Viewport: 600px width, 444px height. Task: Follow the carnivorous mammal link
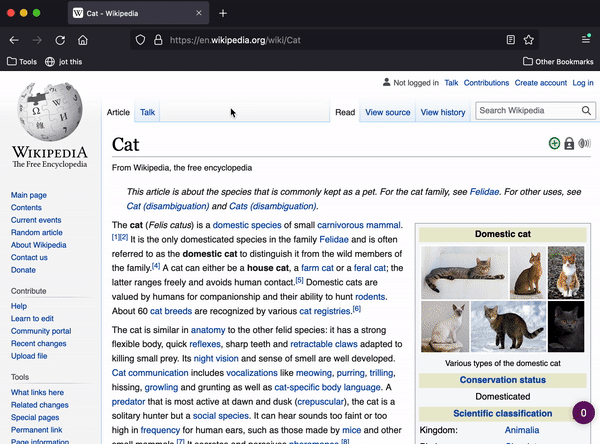pyautogui.click(x=359, y=225)
